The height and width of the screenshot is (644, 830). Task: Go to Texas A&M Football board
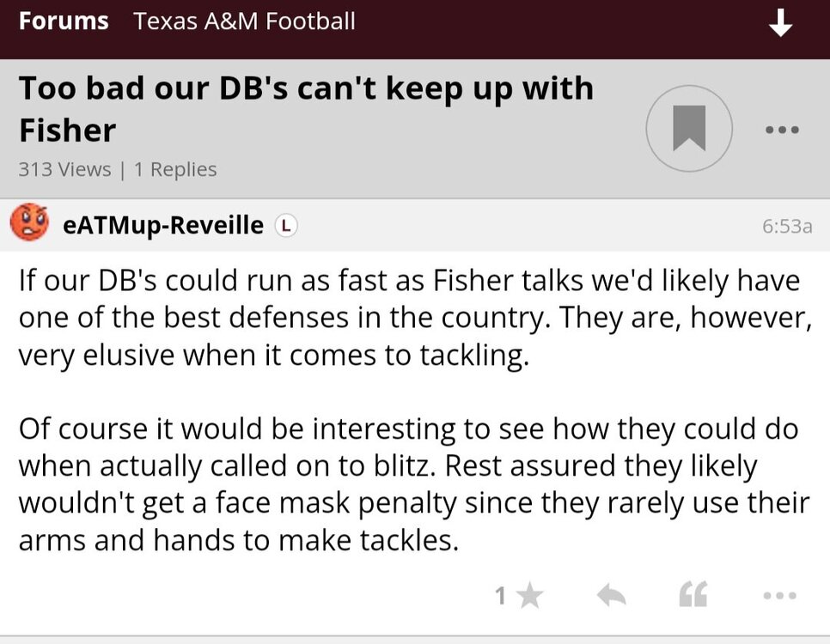[244, 21]
